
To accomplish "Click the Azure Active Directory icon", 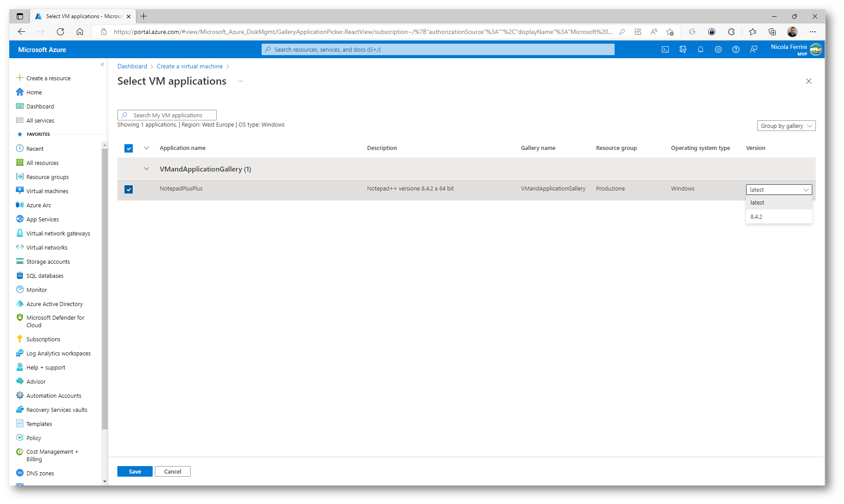I will tap(20, 303).
